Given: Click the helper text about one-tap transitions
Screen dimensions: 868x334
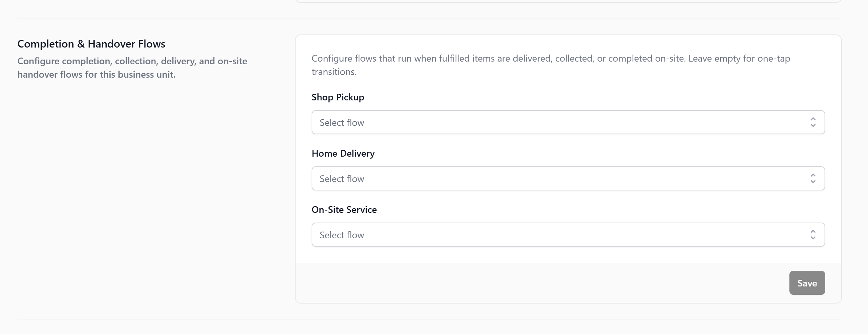Looking at the screenshot, I should (550, 59).
